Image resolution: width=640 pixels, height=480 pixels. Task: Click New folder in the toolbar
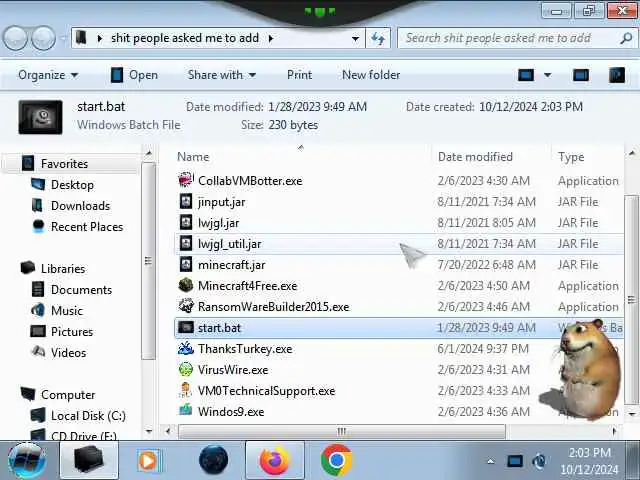pos(371,75)
